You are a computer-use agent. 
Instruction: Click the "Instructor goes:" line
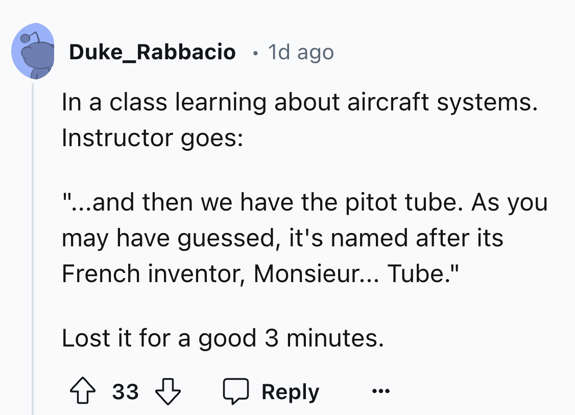tap(152, 139)
